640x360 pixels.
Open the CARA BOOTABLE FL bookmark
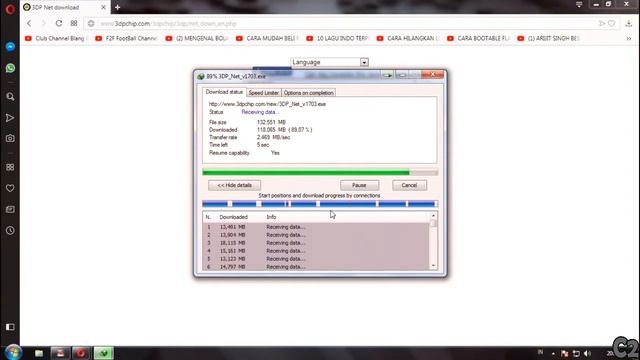point(479,38)
